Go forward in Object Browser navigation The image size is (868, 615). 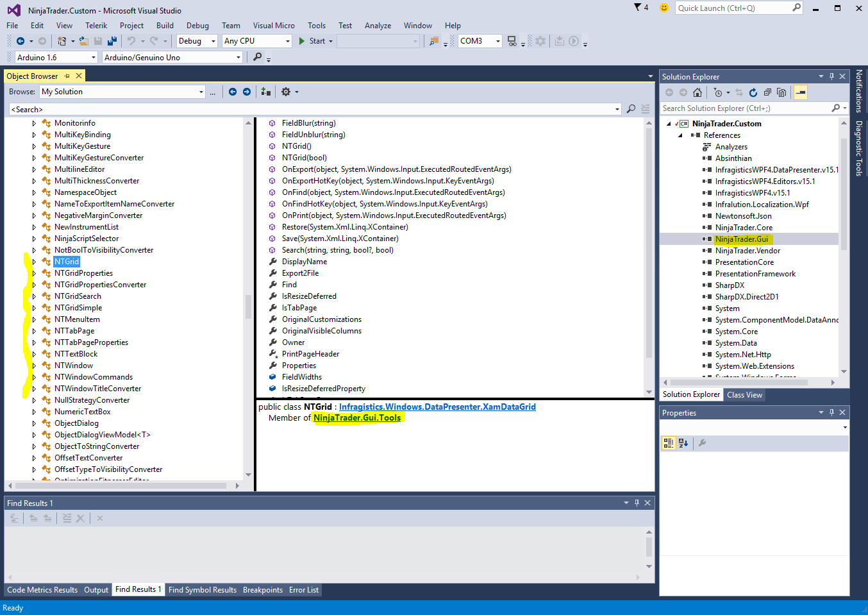[x=247, y=92]
